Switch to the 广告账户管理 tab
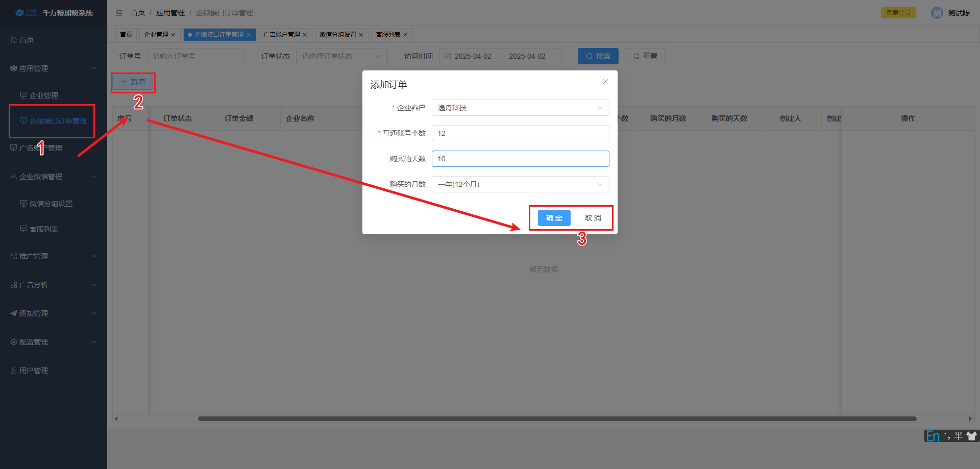Screen dimensions: 980x469 pyautogui.click(x=281, y=35)
